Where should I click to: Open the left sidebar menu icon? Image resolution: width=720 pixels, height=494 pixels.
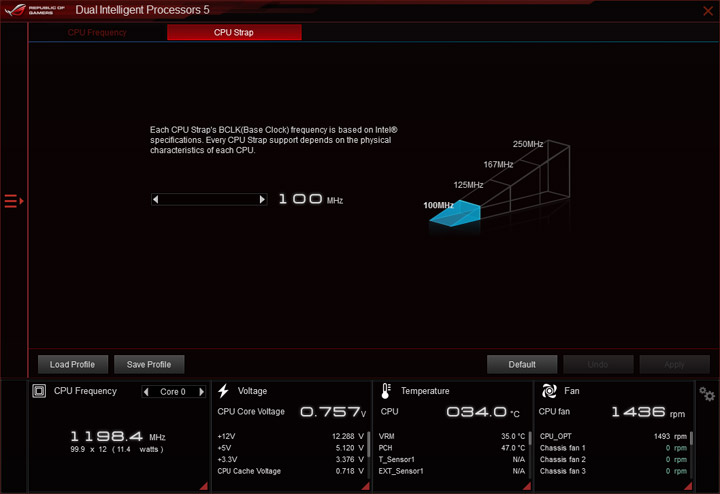click(x=14, y=201)
